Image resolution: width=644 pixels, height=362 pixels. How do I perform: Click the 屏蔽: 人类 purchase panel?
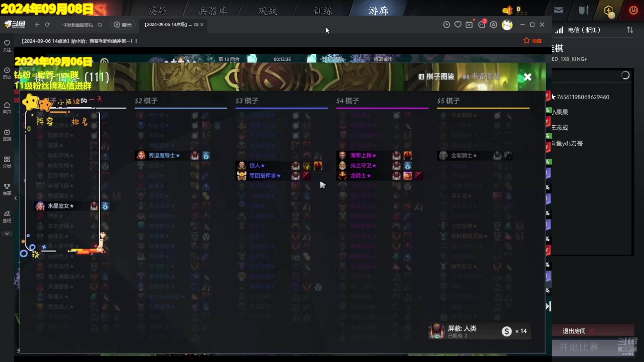(x=480, y=331)
